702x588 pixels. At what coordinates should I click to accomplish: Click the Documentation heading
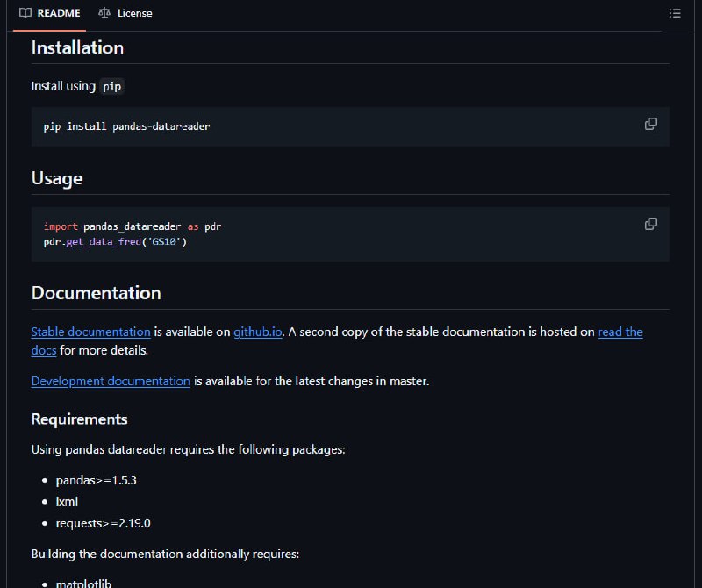pyautogui.click(x=97, y=293)
